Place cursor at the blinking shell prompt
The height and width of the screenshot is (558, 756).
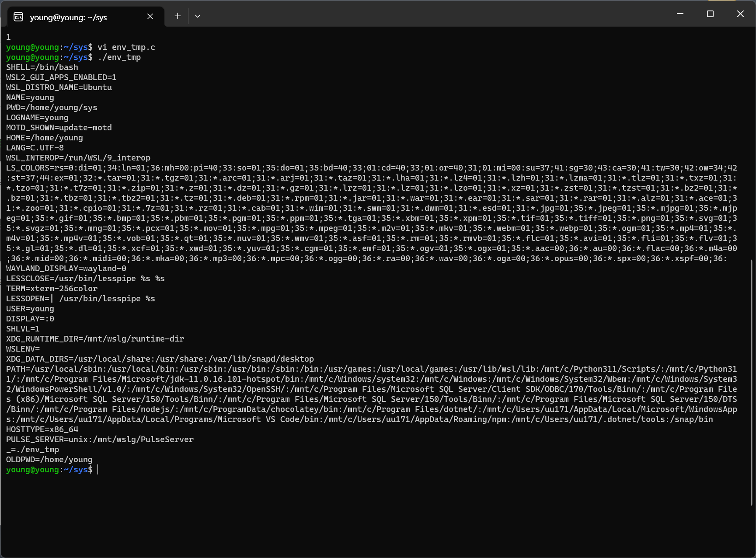tap(97, 470)
